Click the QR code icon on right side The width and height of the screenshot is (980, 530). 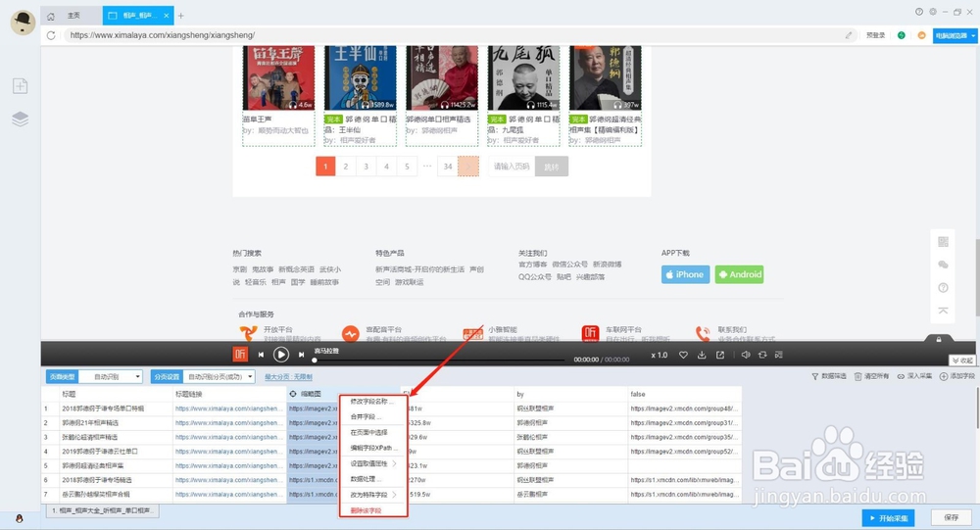coord(943,241)
